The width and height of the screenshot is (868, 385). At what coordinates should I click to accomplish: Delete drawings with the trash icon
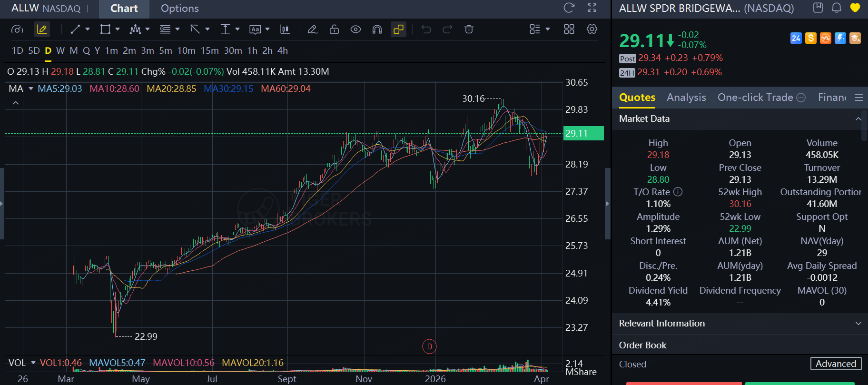(x=469, y=30)
